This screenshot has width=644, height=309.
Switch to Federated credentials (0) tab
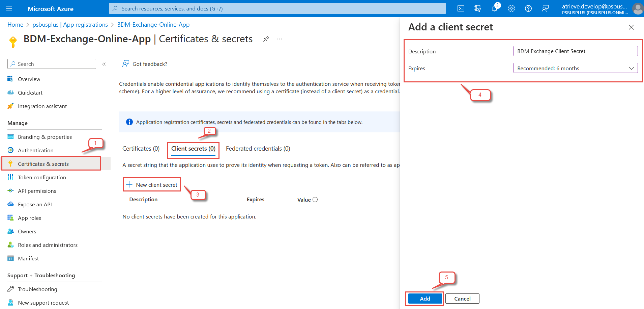coord(258,149)
